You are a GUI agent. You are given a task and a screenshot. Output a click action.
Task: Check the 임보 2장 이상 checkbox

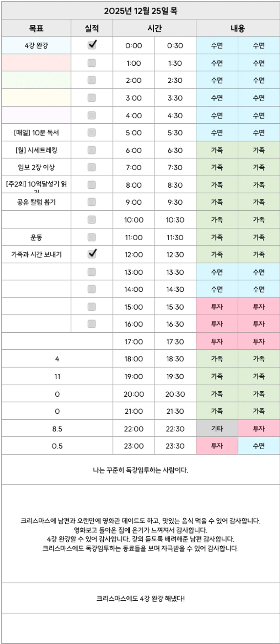pyautogui.click(x=92, y=167)
